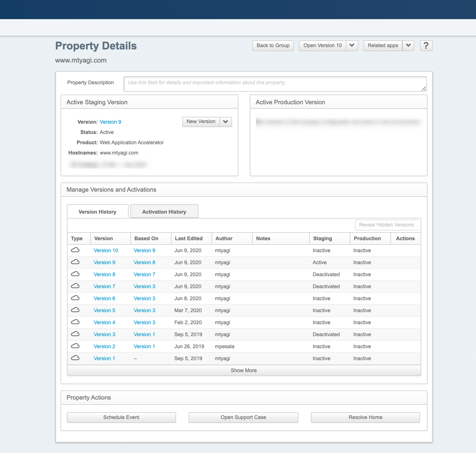476x453 pixels.
Task: Click the help question mark icon
Action: (426, 46)
